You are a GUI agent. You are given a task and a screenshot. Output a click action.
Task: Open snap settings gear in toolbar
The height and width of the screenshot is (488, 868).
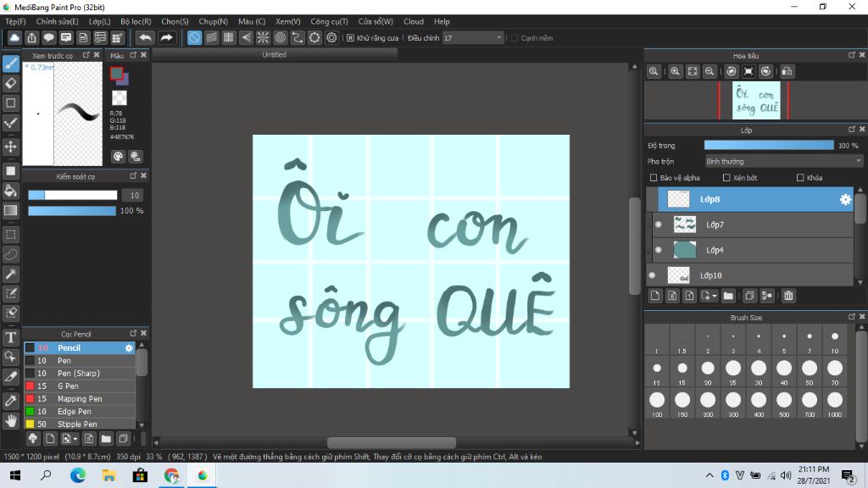tap(331, 37)
